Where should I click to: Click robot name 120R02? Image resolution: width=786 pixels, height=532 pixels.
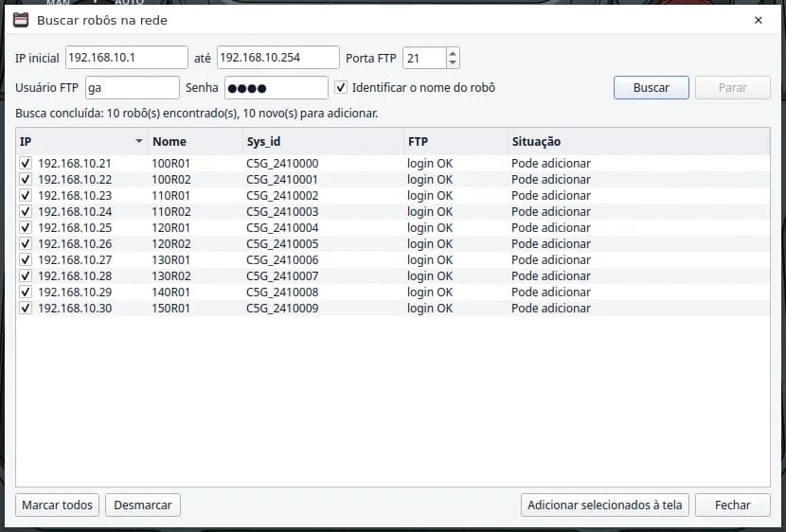click(x=171, y=243)
